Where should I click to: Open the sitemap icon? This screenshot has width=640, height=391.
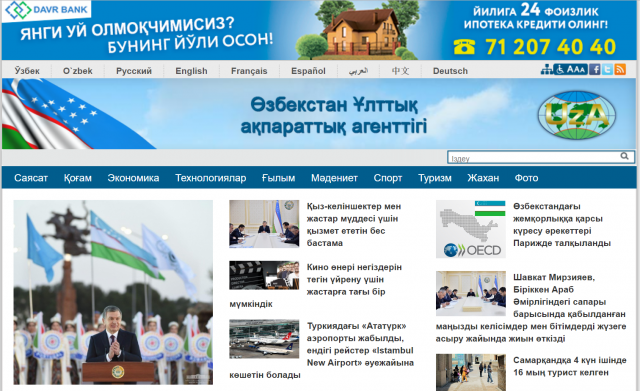(x=547, y=70)
